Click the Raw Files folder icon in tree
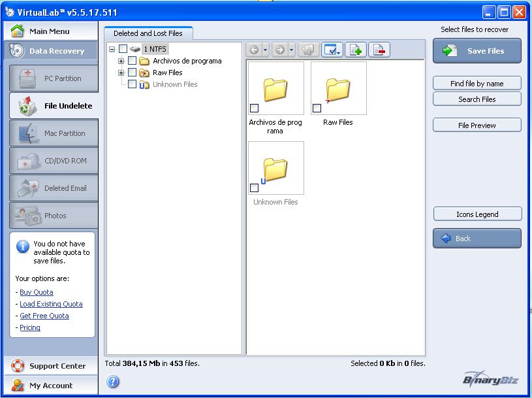Viewport: 532px width, 398px height. coord(144,73)
